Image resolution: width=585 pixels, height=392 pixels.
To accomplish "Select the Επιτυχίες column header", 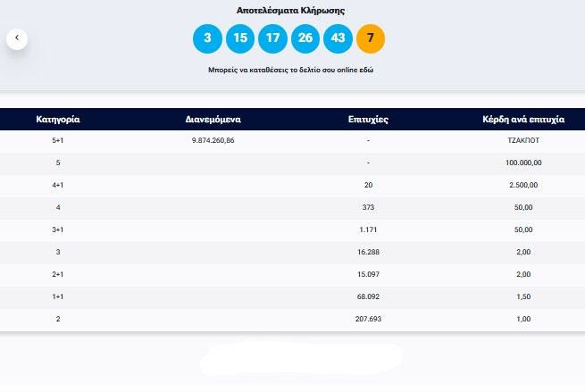I will [x=367, y=119].
